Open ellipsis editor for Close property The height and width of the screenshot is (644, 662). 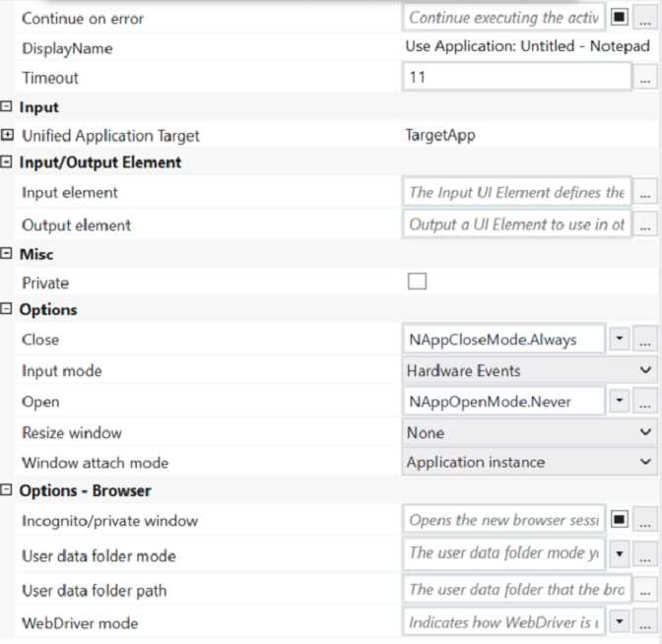645,340
